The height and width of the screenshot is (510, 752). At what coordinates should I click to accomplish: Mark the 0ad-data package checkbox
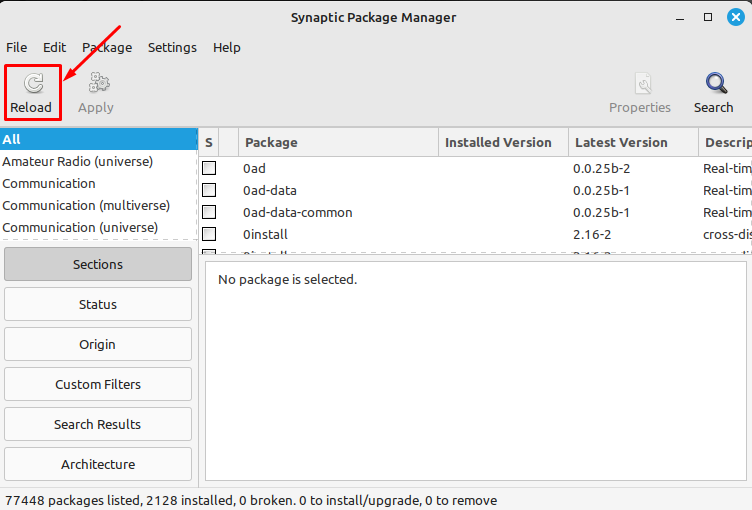pos(209,190)
